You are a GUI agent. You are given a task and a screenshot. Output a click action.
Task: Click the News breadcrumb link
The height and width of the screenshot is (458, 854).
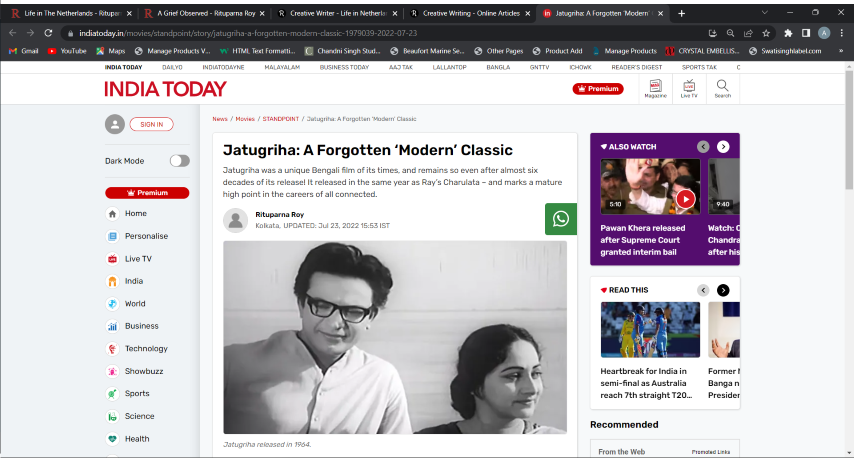(x=220, y=119)
